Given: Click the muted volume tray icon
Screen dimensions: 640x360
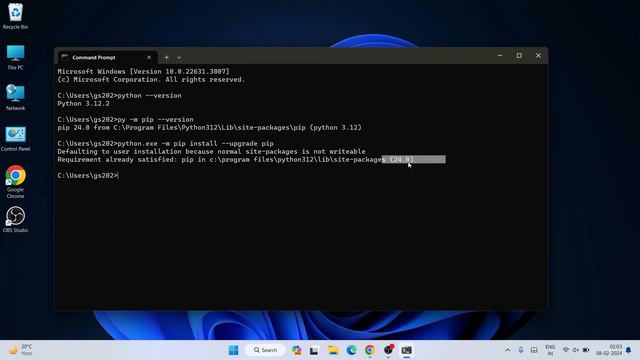Looking at the screenshot, I should pyautogui.click(x=576, y=350).
